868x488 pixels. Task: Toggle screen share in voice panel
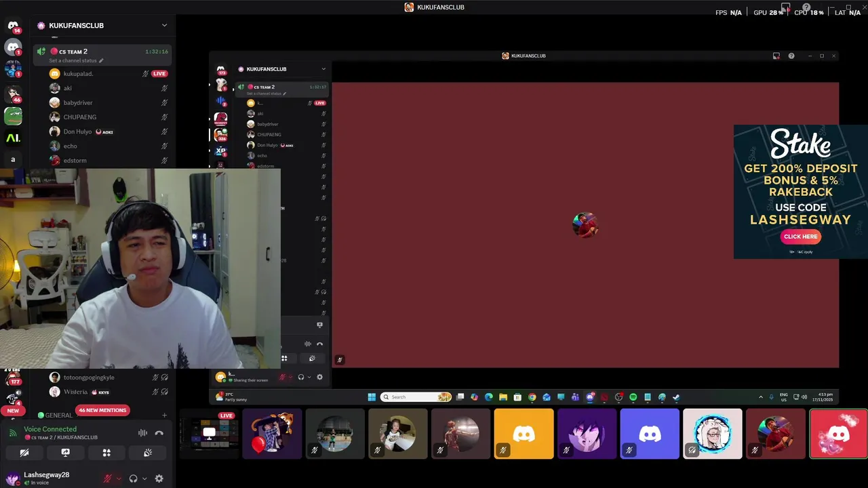click(x=65, y=453)
